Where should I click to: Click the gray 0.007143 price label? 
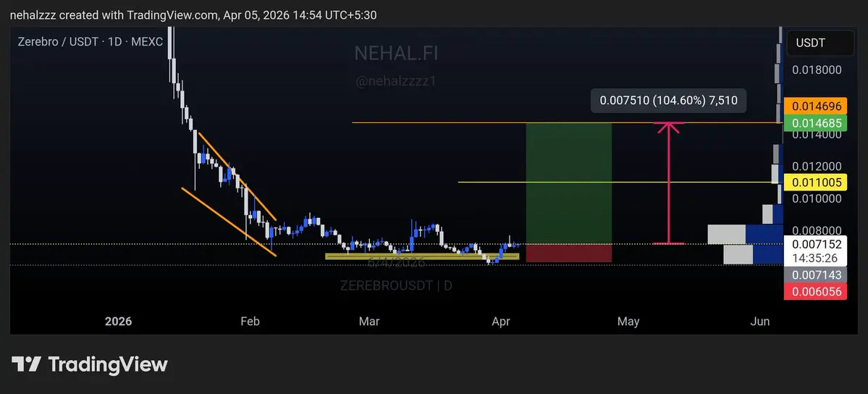(x=816, y=274)
